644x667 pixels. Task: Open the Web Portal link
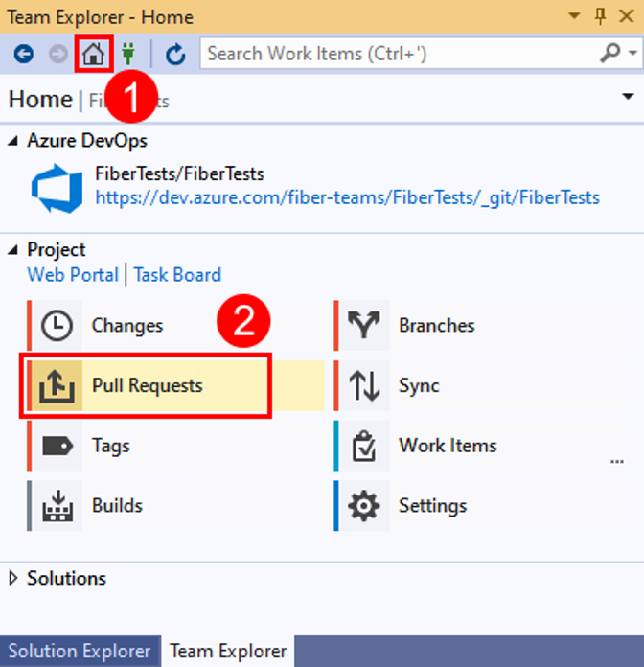pyautogui.click(x=73, y=275)
